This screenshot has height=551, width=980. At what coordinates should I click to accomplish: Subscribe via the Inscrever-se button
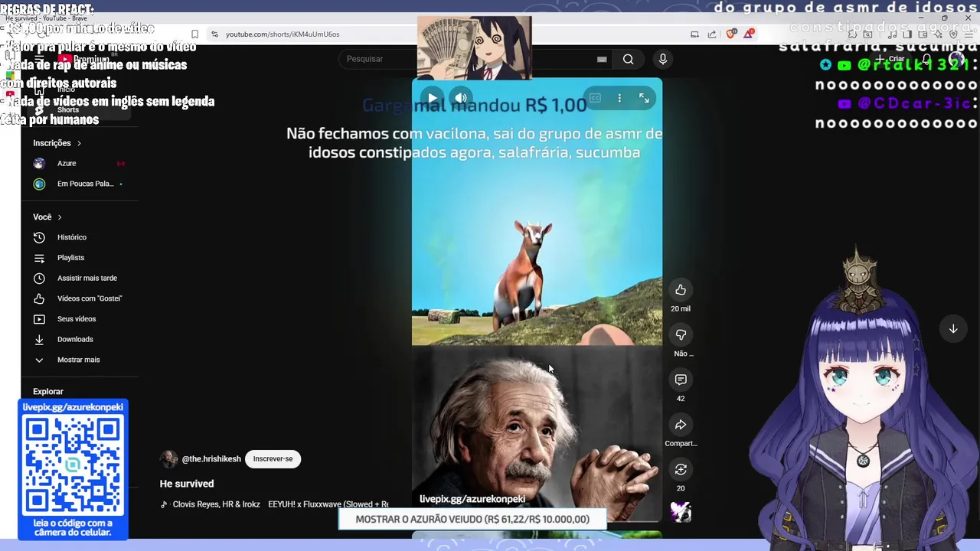(273, 458)
